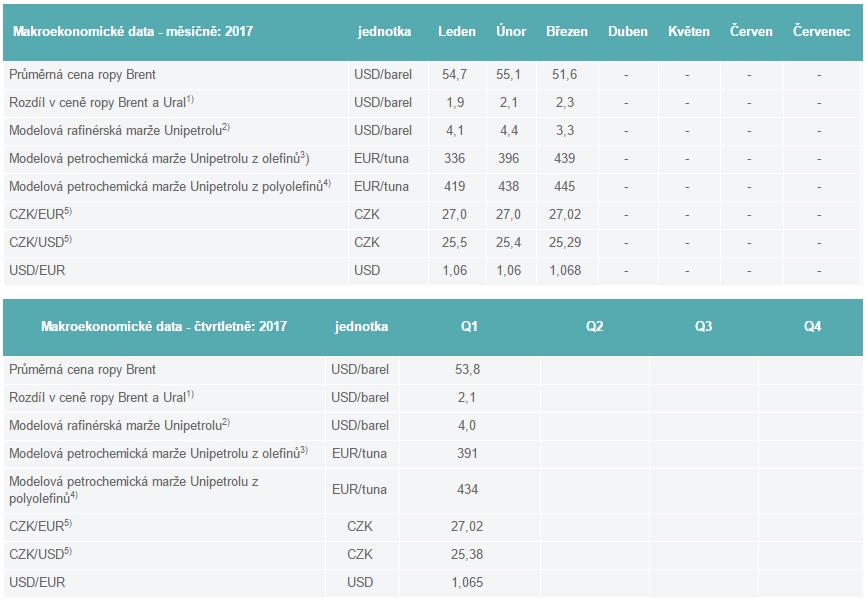Select quarterly USD/EUR row label
Viewport: 866px width, 602px height.
tap(37, 583)
